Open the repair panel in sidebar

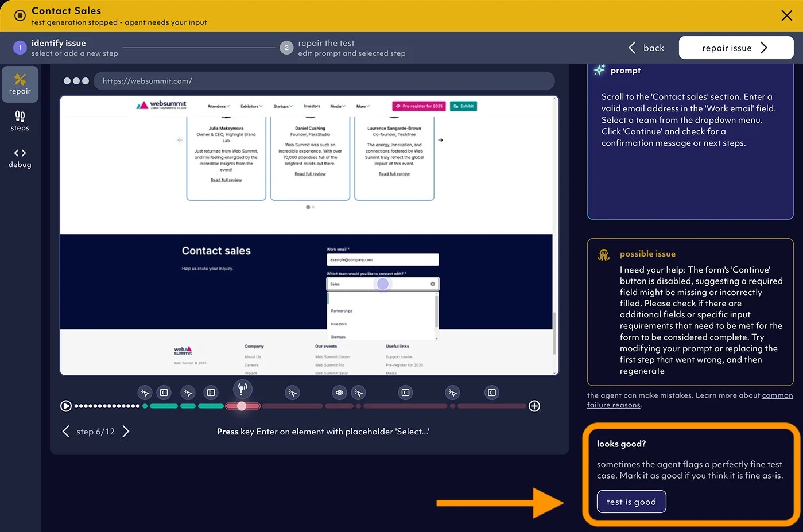tap(20, 84)
